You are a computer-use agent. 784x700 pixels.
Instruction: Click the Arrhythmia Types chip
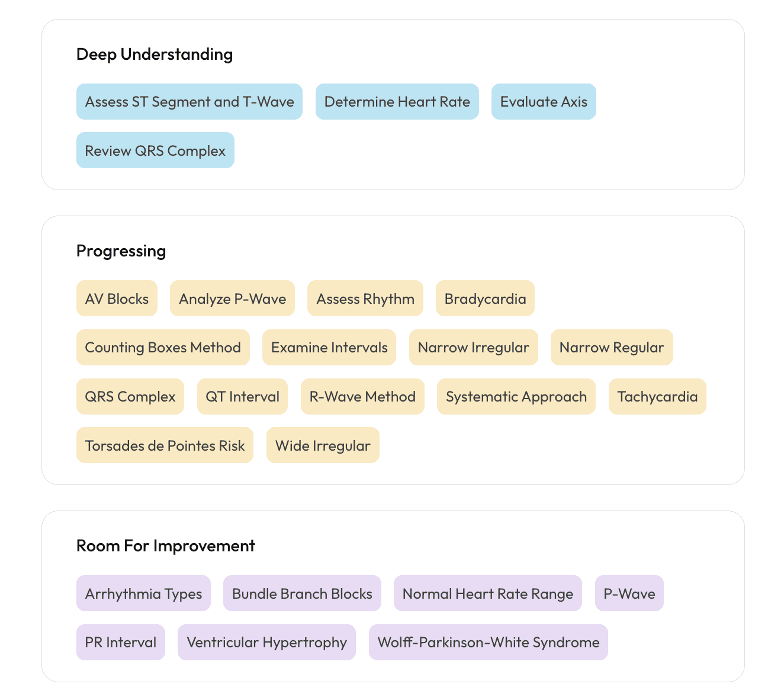[x=143, y=593]
